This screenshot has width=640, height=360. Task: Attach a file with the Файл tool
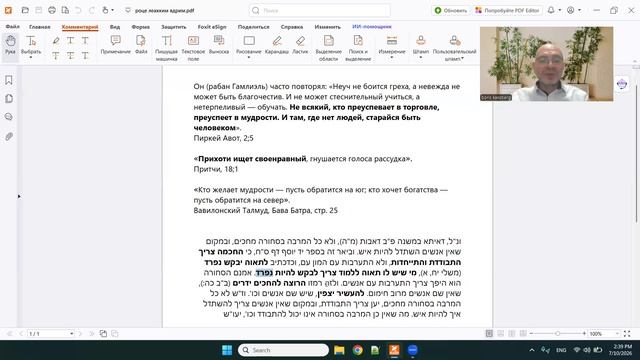(x=141, y=44)
